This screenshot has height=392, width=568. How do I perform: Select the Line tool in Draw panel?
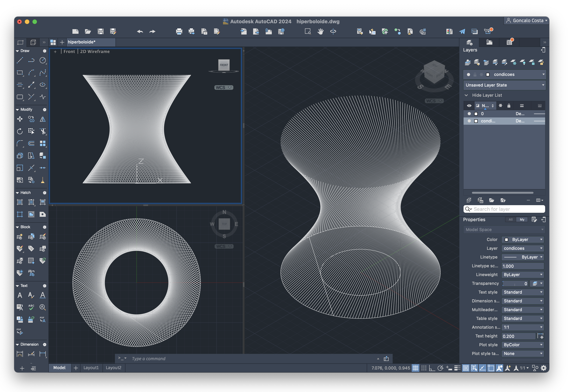(x=20, y=60)
